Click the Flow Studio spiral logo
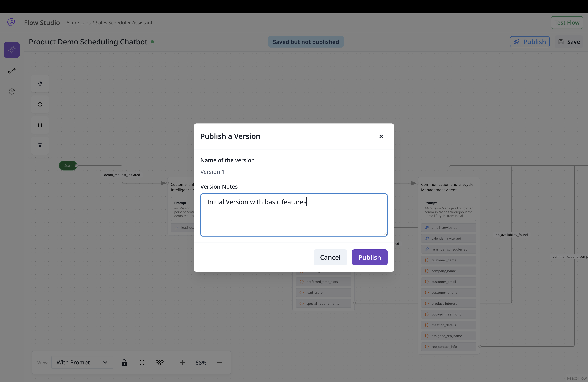588x382 pixels. click(x=11, y=22)
